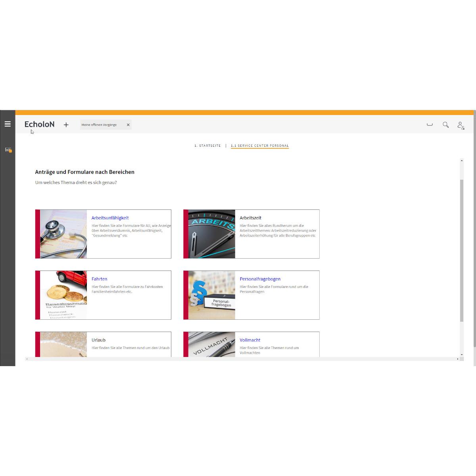
Task: Click the beach thumbnail for Urlaub
Action: point(63,344)
